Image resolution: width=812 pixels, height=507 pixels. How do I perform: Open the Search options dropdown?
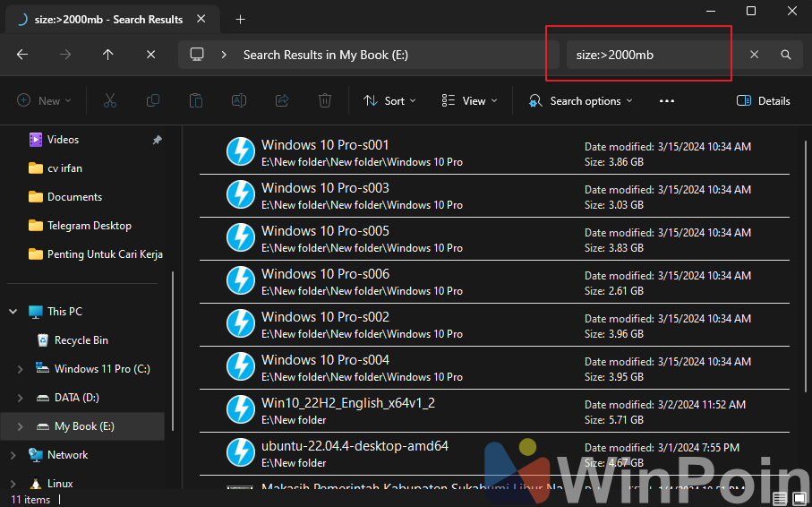(580, 100)
